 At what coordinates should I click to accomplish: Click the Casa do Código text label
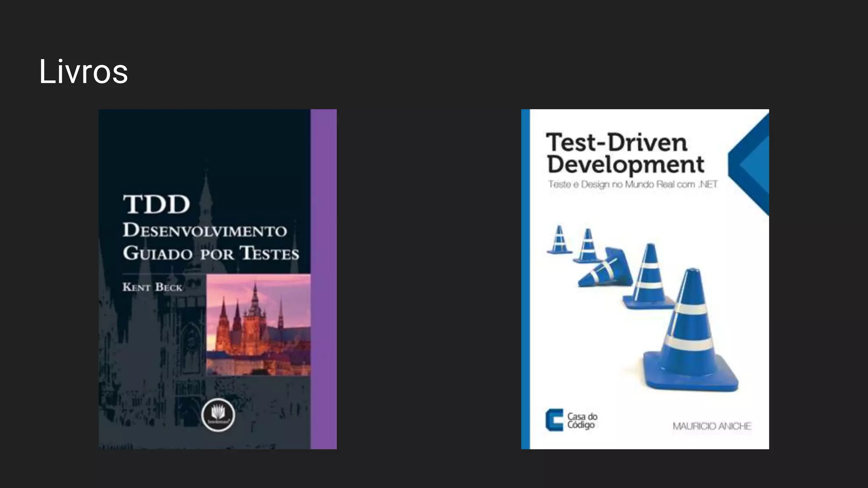point(582,420)
